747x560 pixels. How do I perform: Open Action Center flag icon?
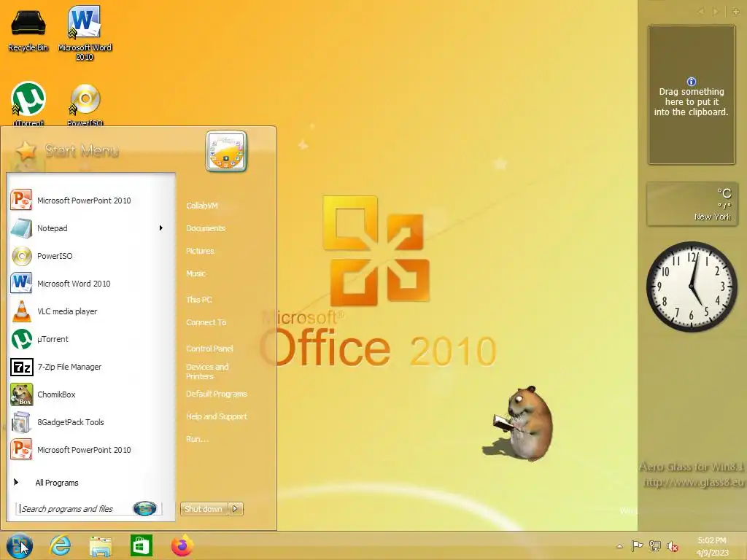(x=637, y=546)
